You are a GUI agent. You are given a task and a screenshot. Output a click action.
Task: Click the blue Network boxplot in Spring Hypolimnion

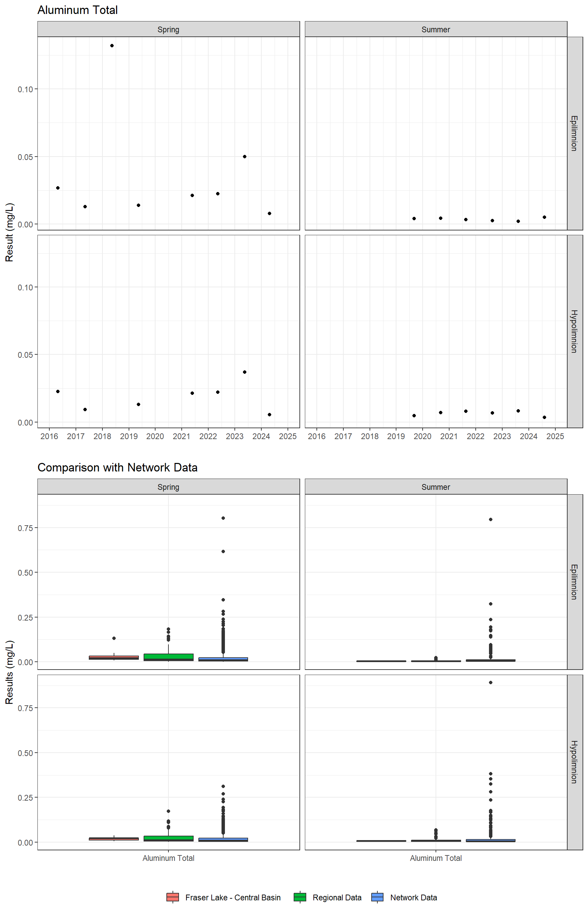pos(223,839)
